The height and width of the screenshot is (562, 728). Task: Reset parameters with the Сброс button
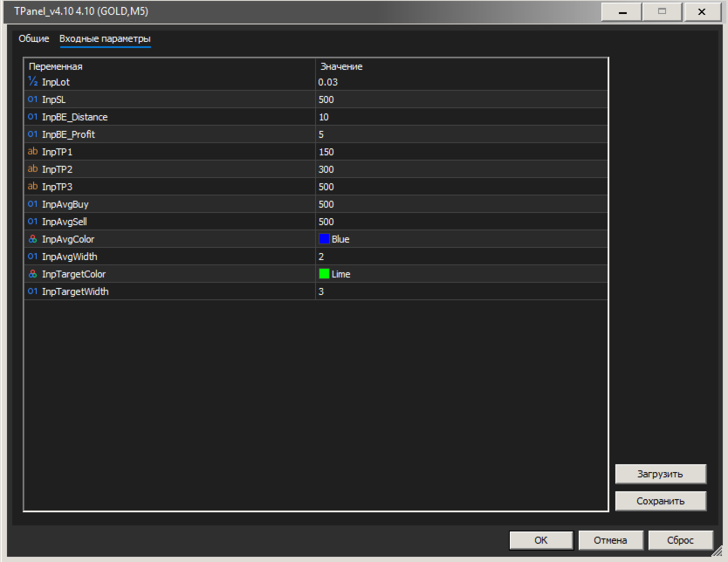point(680,540)
